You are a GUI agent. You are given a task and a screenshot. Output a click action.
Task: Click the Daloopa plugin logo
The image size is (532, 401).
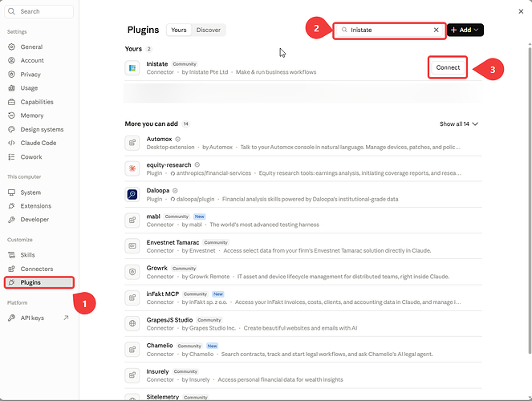tap(132, 194)
